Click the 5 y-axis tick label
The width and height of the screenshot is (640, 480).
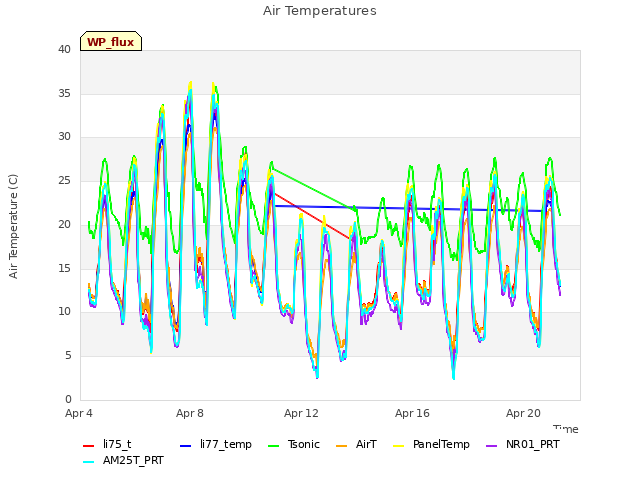coord(68,356)
